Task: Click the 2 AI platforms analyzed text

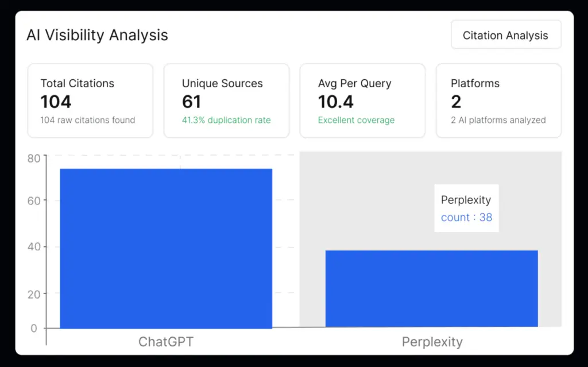Action: (497, 120)
